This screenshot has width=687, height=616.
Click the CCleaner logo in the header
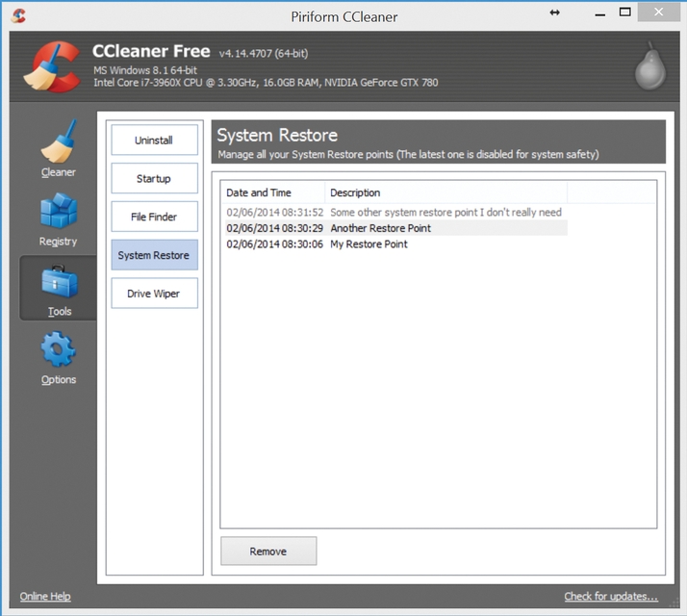coord(52,66)
